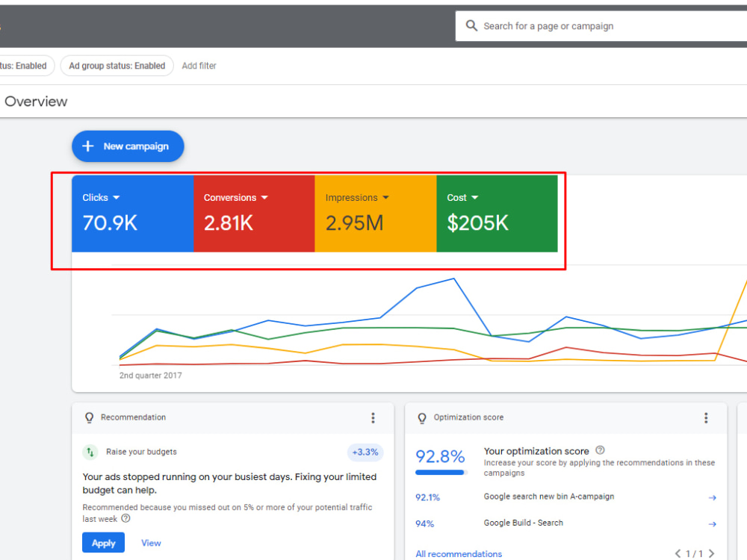Open the Conversions metric dropdown
This screenshot has width=747, height=560.
tap(236, 198)
